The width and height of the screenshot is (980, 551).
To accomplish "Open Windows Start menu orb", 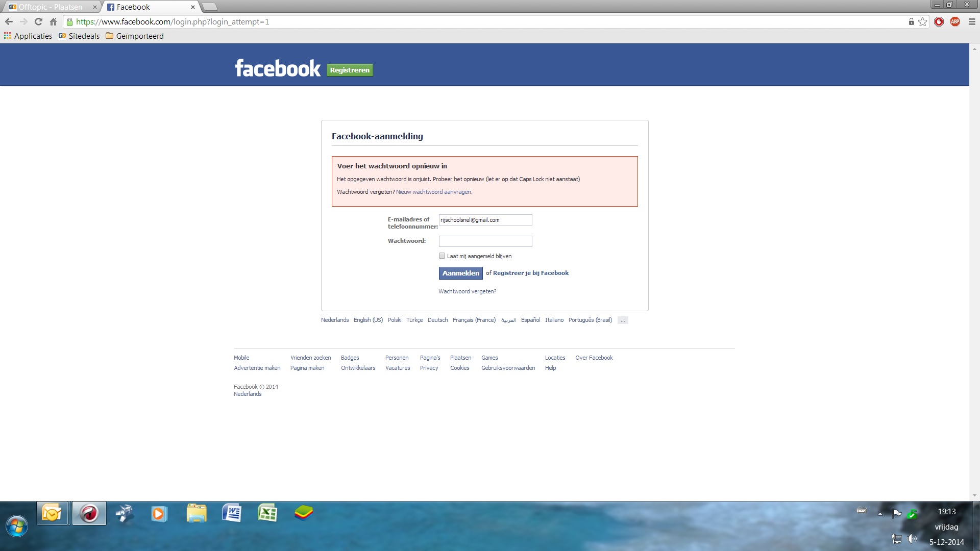I will coord(16,526).
